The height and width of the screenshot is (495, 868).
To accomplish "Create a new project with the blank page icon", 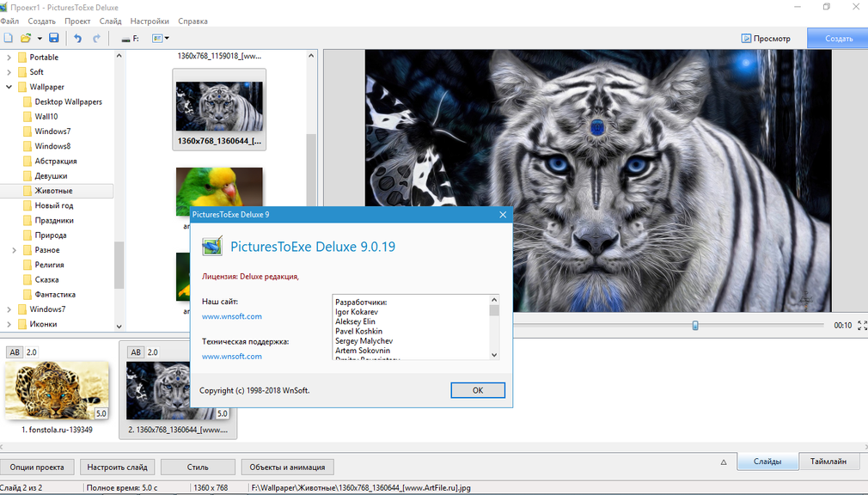I will [x=9, y=38].
